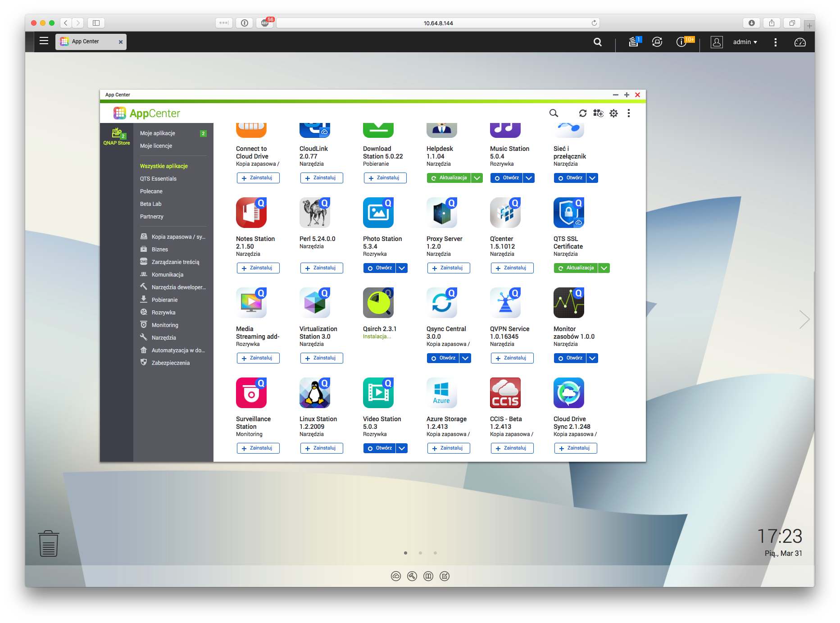Viewport: 840px width, 623px height.
Task: Click the Proxy Server app icon
Action: (442, 213)
